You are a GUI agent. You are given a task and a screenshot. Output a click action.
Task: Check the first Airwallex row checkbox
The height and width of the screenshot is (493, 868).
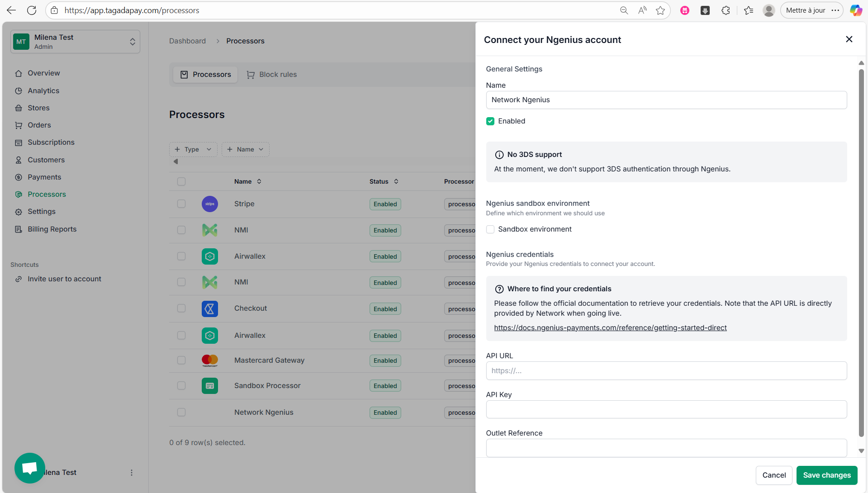[x=181, y=256]
